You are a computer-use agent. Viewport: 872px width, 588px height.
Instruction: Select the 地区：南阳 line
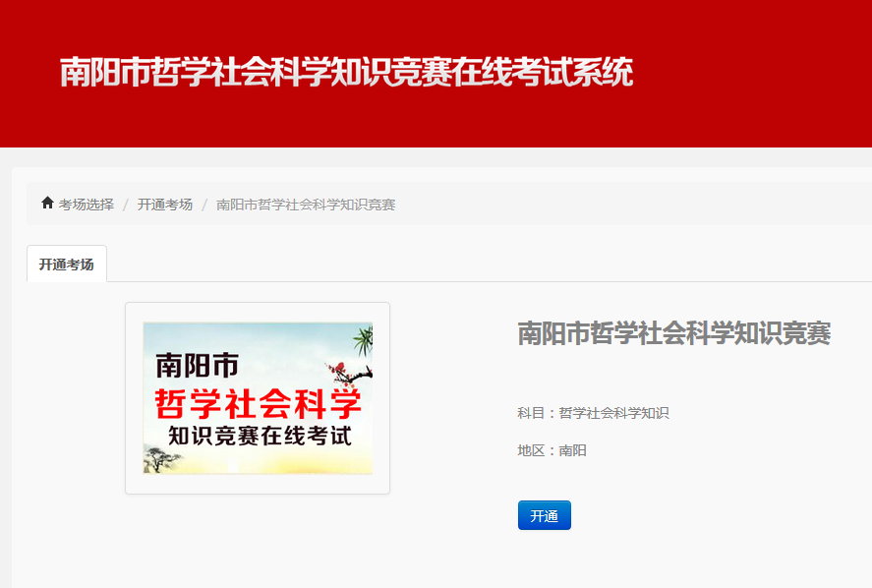pyautogui.click(x=552, y=450)
